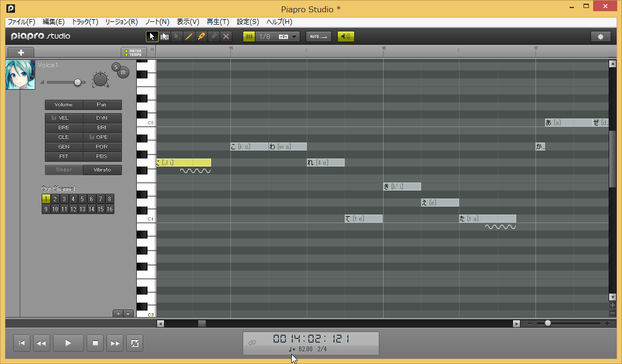The height and width of the screenshot is (364, 622).
Task: Click the Voice1 volume slider knob
Action: coord(78,82)
